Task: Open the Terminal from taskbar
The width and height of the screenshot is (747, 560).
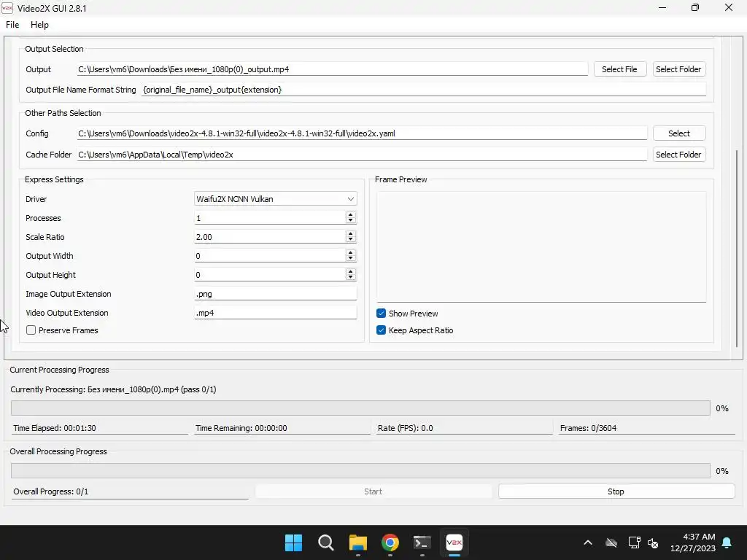Action: click(422, 542)
